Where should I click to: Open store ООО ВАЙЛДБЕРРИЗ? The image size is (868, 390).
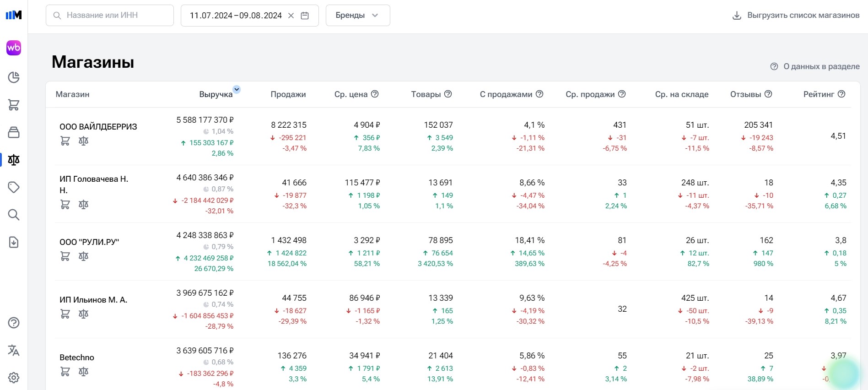click(x=98, y=127)
